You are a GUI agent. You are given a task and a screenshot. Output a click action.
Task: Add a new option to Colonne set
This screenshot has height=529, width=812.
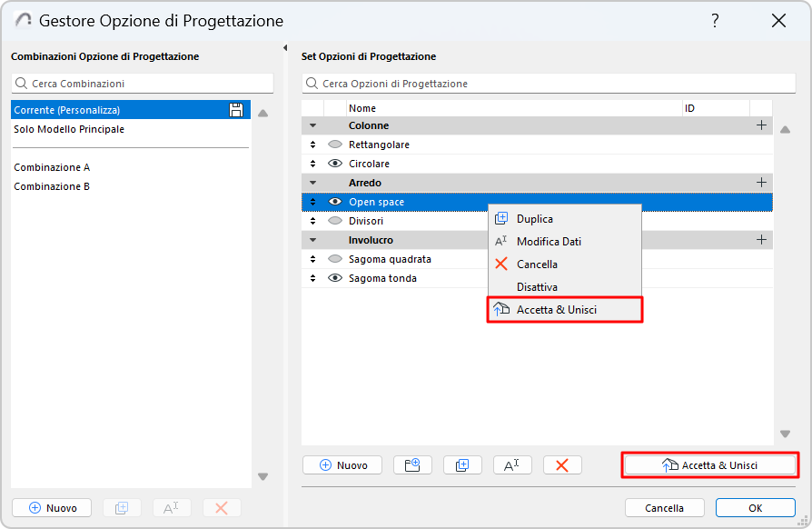(x=761, y=125)
